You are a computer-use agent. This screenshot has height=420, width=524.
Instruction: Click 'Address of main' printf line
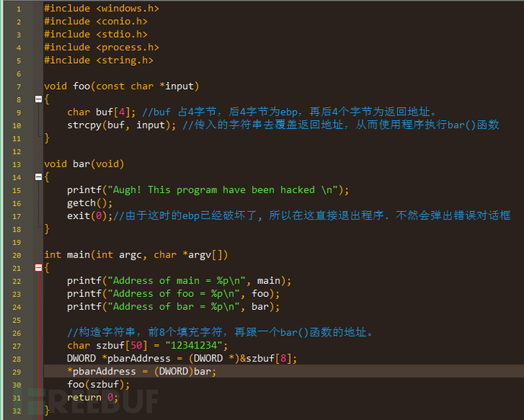click(179, 281)
